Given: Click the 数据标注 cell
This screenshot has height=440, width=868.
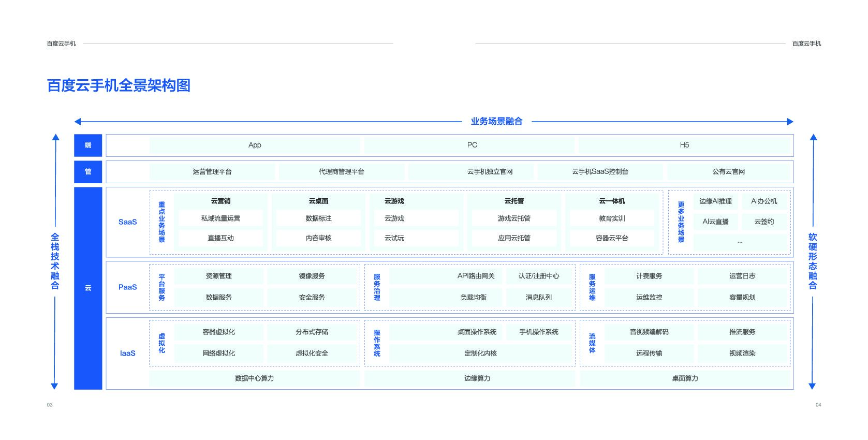Looking at the screenshot, I should (x=318, y=218).
